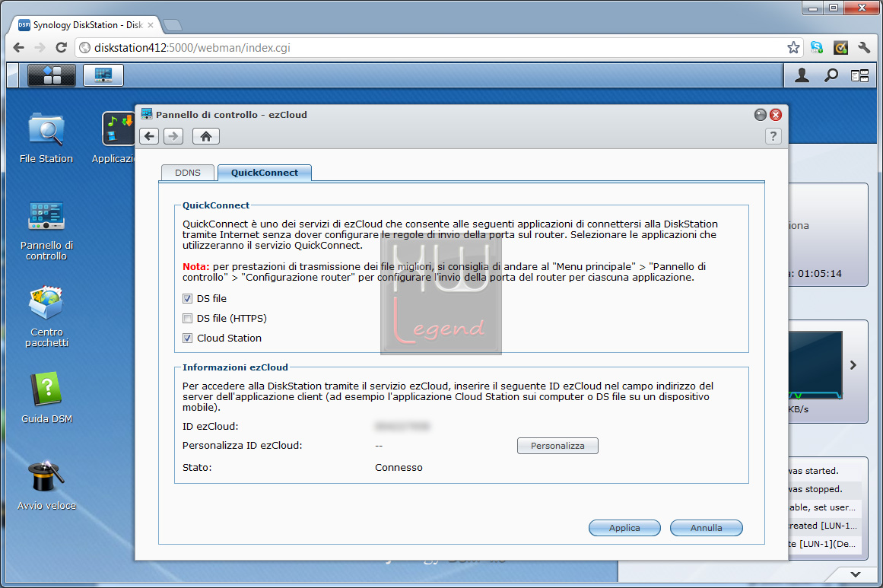Screen dimensions: 883x588
Task: Reload the browser page
Action: pyautogui.click(x=62, y=48)
